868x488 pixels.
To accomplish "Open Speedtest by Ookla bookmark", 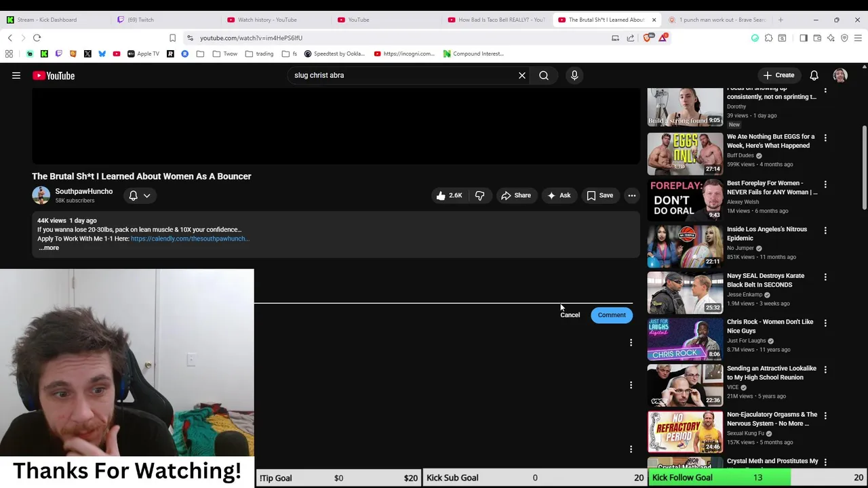I will pyautogui.click(x=334, y=54).
